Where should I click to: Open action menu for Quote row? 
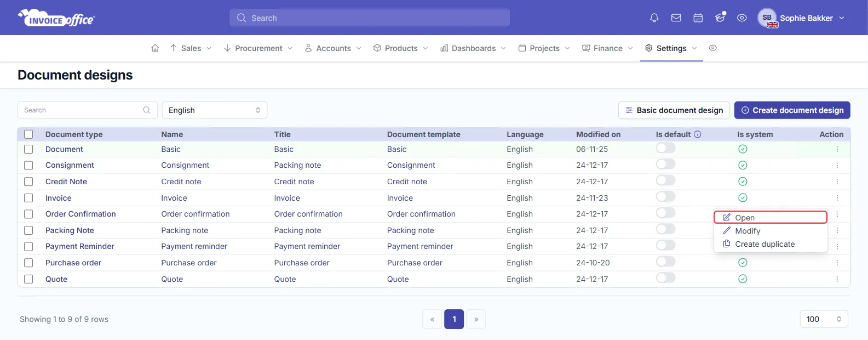837,279
